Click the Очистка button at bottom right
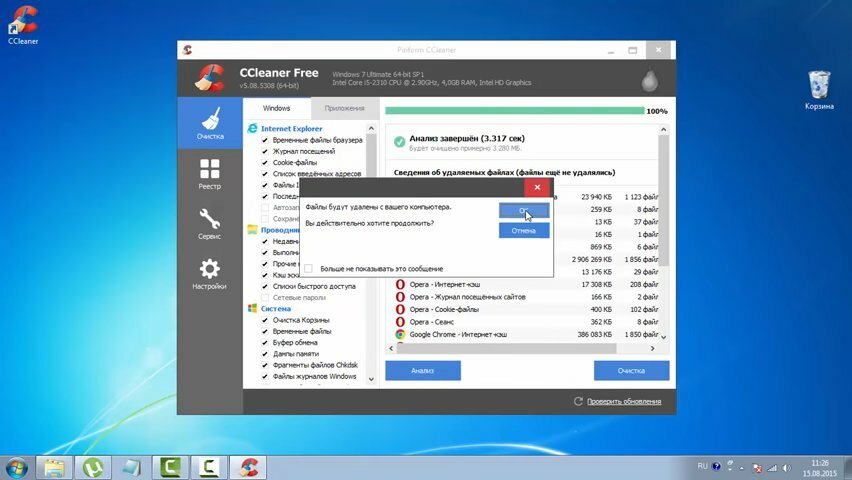This screenshot has height=480, width=852. coord(631,371)
